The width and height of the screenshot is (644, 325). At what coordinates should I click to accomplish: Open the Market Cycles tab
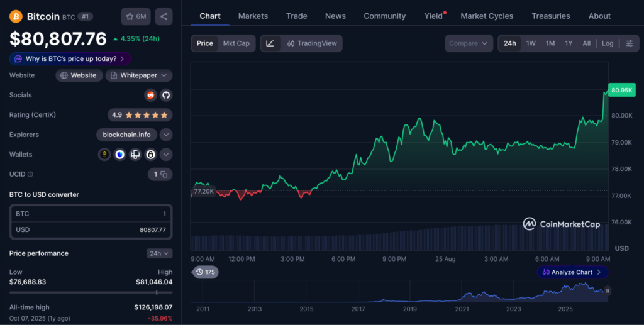coord(487,16)
